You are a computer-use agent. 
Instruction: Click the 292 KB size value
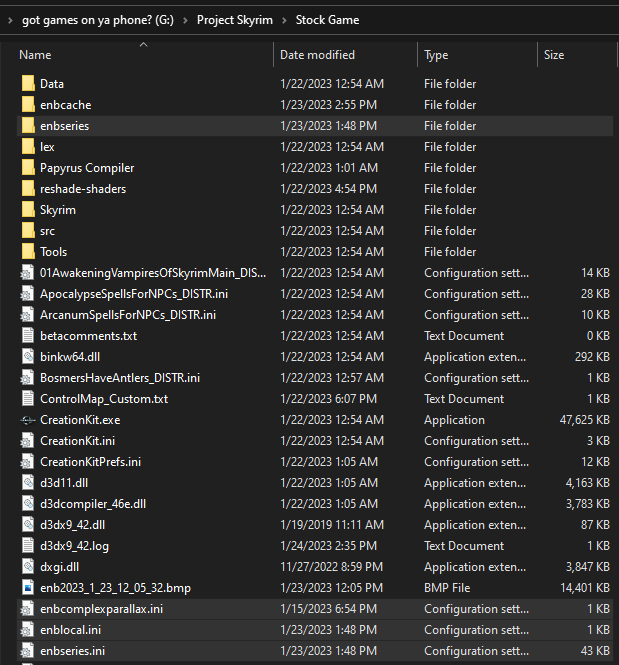tap(592, 357)
